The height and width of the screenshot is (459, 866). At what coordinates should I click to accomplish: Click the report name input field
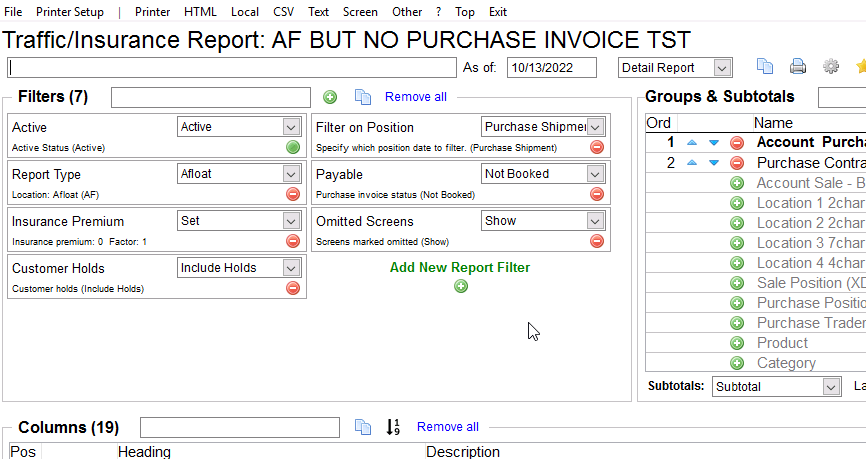[x=232, y=67]
